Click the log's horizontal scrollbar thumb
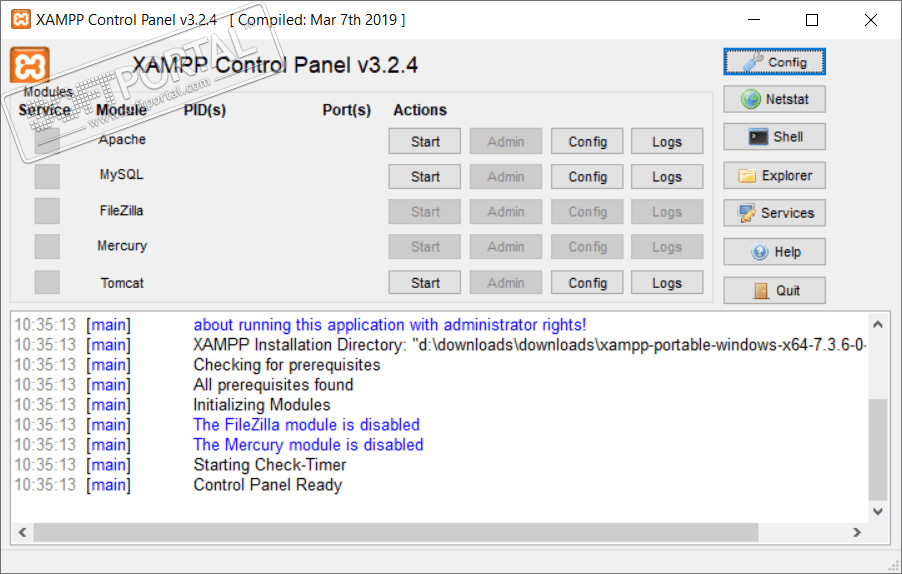This screenshot has width=902, height=574. 396,532
